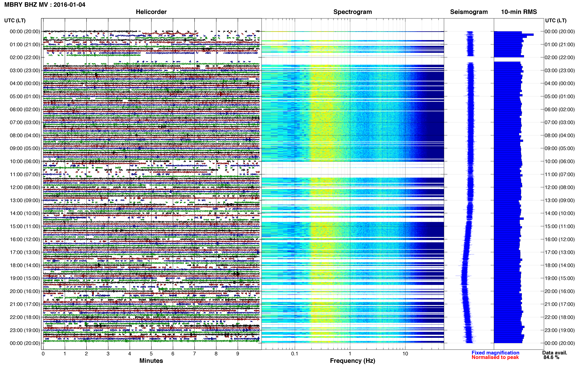Image resolution: width=588 pixels, height=368 pixels.
Task: Click left time label '15:00 (11:00)'
Action: (x=25, y=226)
